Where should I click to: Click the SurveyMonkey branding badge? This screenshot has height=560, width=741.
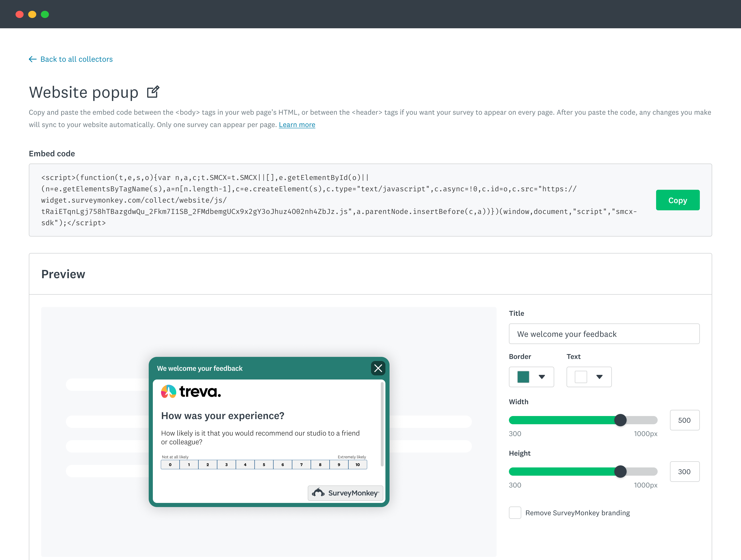pyautogui.click(x=345, y=493)
